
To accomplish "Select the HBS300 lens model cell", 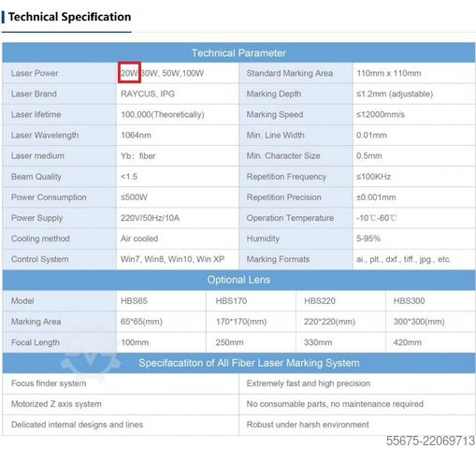I will 430,301.
